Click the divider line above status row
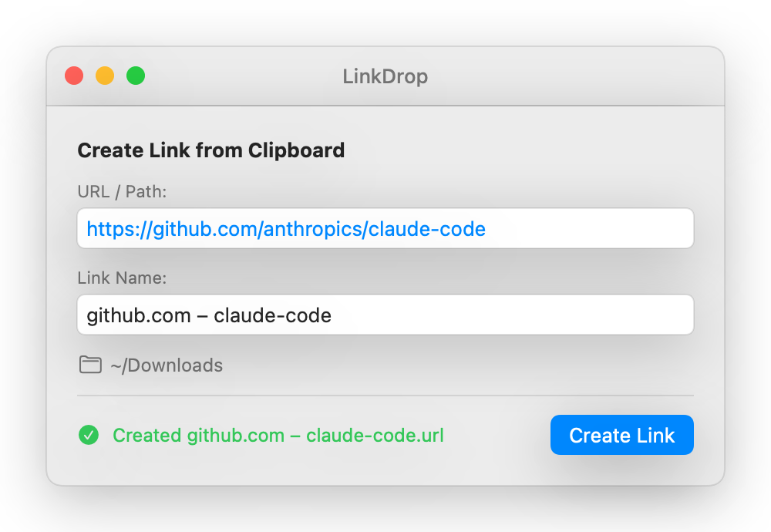Screen dimensions: 771x532 click(x=385, y=396)
